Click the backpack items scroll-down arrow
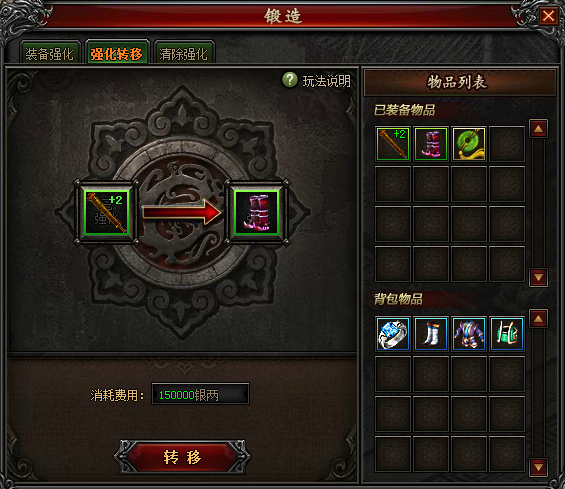The height and width of the screenshot is (489, 565). coord(538,467)
